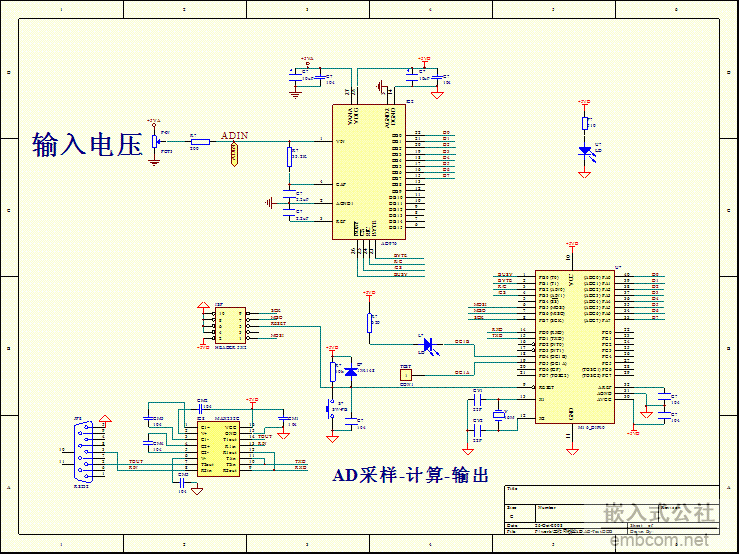
Task: Click the 10k reset pull-up resistor
Action: (333, 372)
